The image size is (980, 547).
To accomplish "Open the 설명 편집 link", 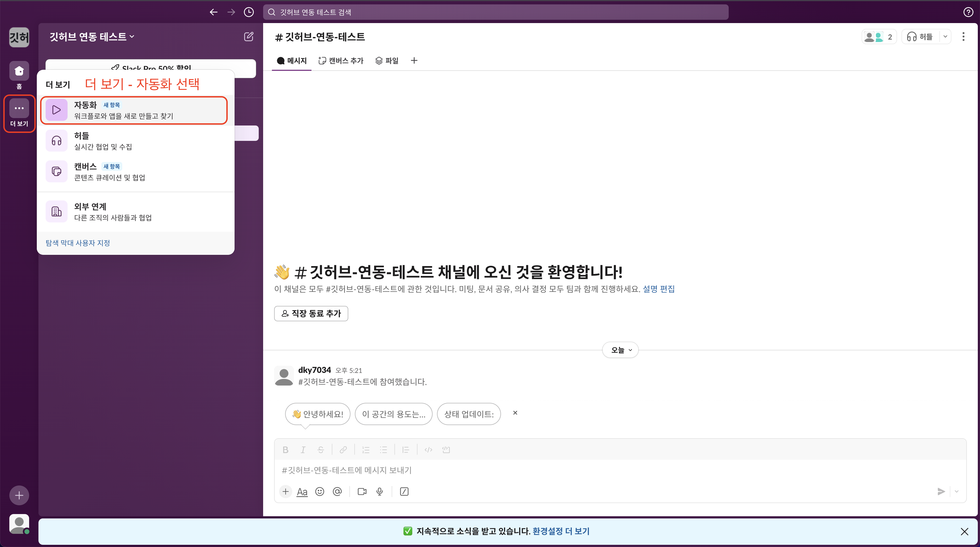I will tap(658, 289).
